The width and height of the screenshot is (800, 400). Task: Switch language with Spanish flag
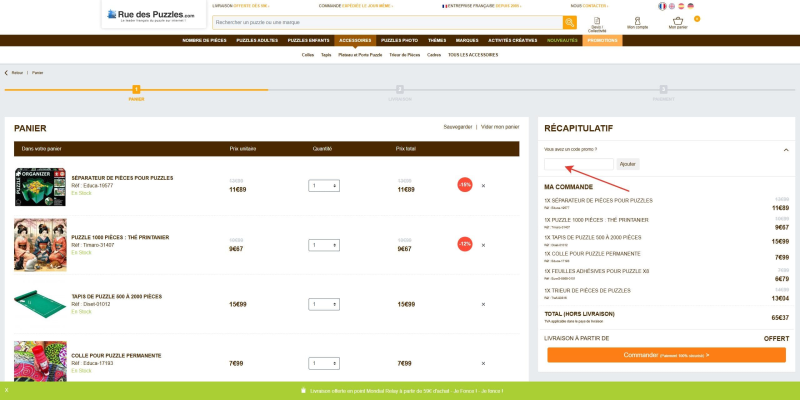681,6
